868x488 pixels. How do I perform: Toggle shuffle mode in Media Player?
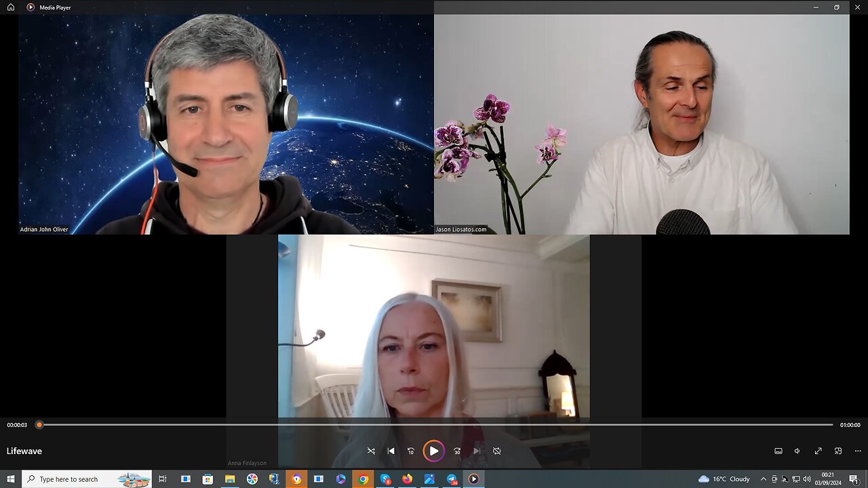(371, 451)
